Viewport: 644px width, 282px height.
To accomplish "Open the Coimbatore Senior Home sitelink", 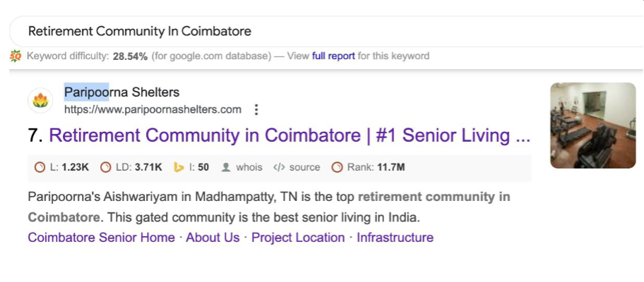I will [x=101, y=238].
